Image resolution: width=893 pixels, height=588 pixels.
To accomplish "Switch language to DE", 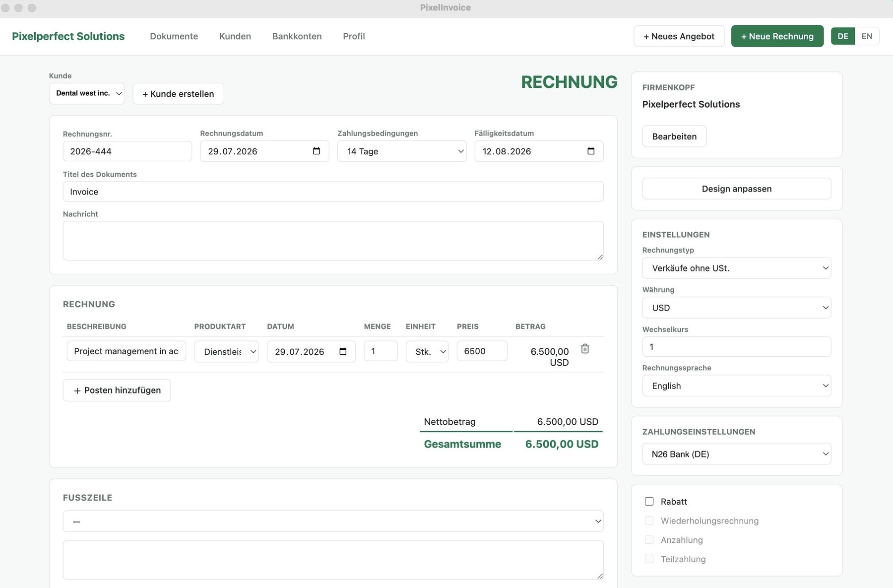I will coord(843,36).
